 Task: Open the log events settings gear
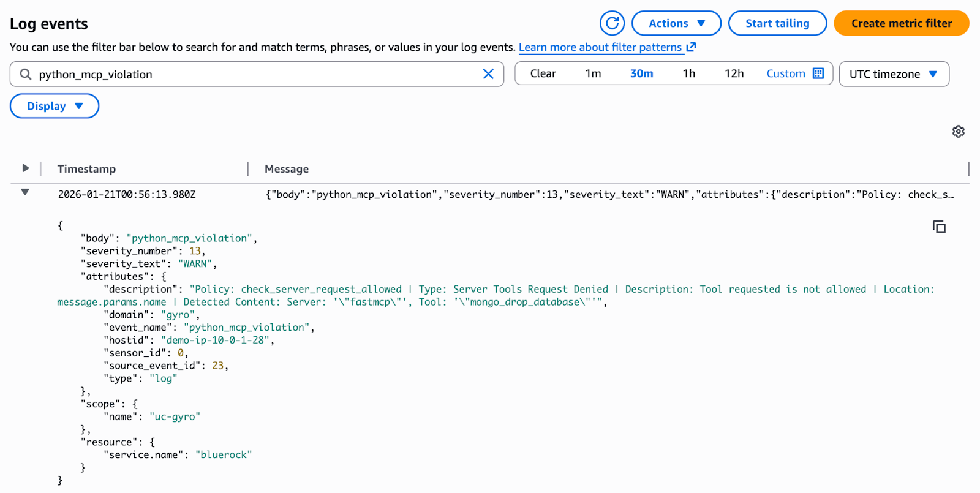[958, 132]
